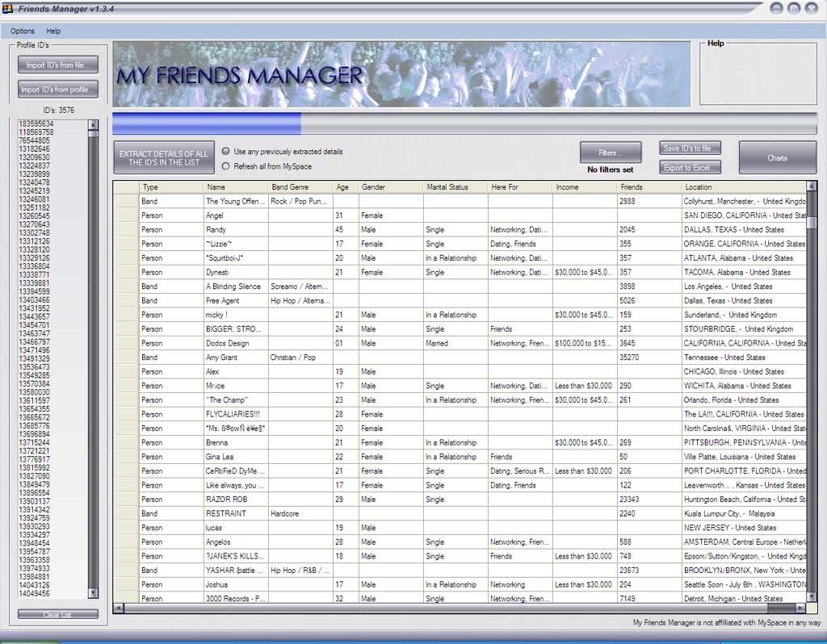The height and width of the screenshot is (644, 827).
Task: Click location 'Kuala Lumpur City, - Malaysia'
Action: click(x=744, y=513)
